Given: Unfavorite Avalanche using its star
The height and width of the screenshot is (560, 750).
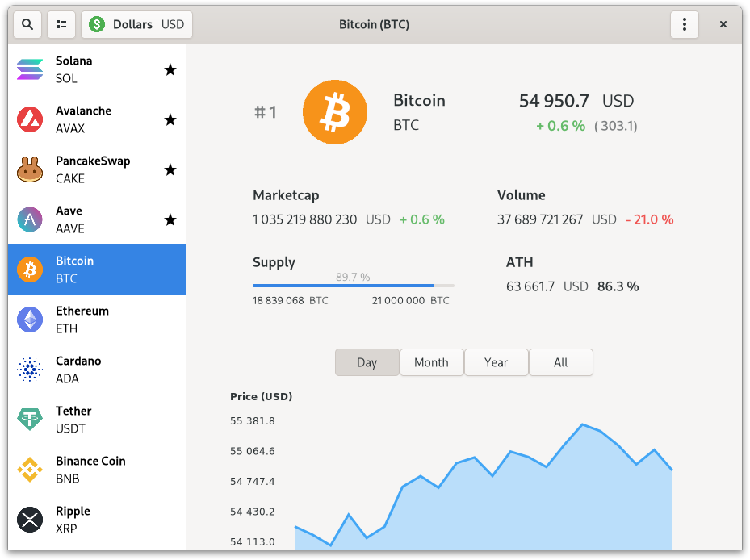Looking at the screenshot, I should (x=170, y=119).
